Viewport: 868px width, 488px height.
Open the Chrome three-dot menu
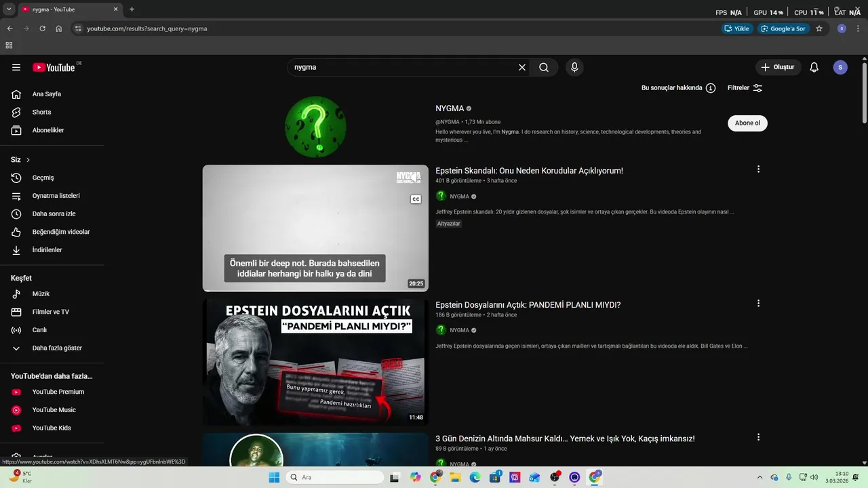[859, 28]
